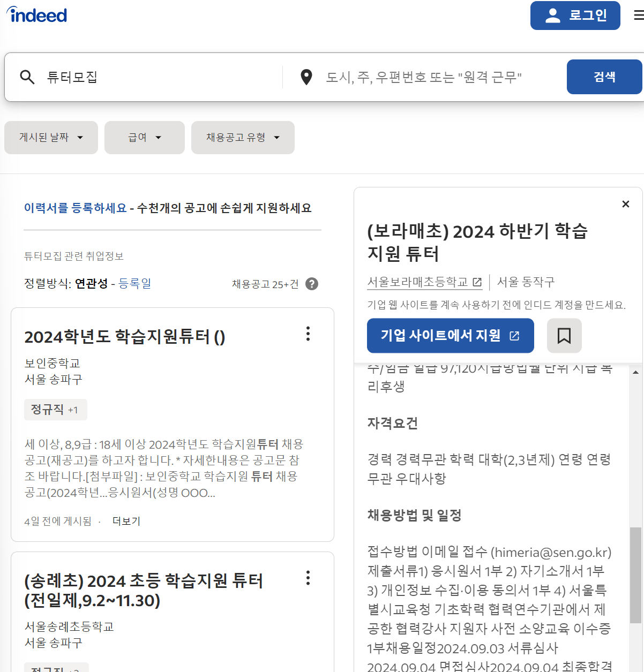Open the external link icon next to 서울보라매초등학교
This screenshot has width=644, height=672.
477,281
